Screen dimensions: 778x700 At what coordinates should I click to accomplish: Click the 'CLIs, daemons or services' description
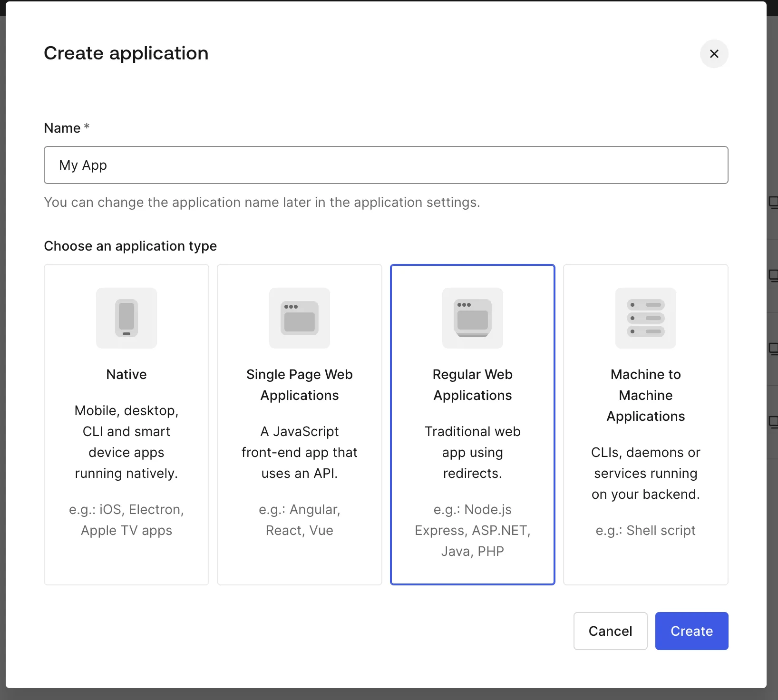(x=645, y=473)
